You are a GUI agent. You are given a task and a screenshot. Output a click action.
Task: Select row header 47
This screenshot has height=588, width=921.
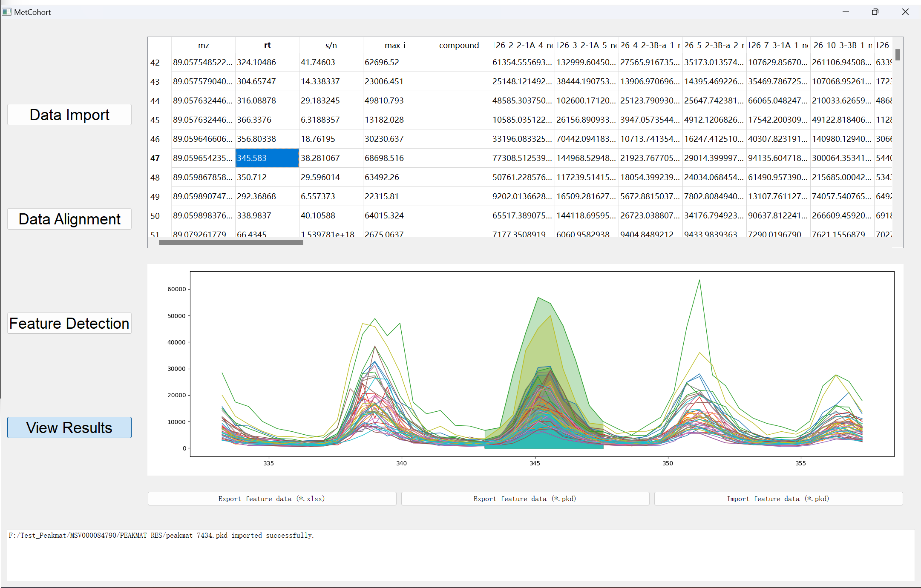pos(155,158)
